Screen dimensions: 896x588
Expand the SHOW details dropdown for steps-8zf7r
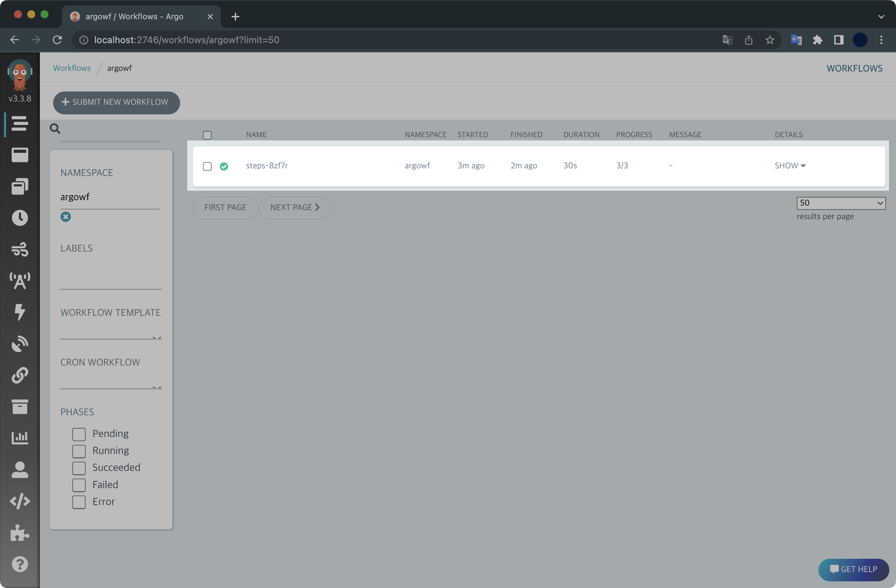point(790,165)
